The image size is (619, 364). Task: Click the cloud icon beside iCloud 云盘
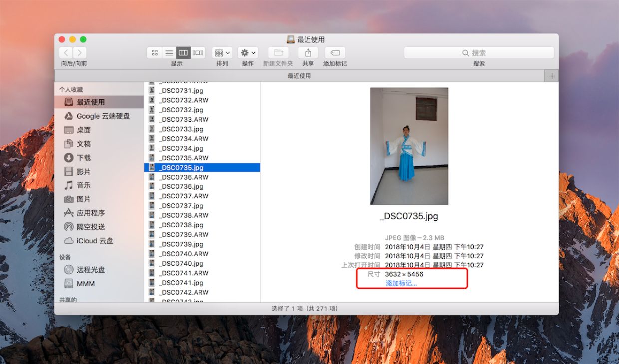point(69,241)
